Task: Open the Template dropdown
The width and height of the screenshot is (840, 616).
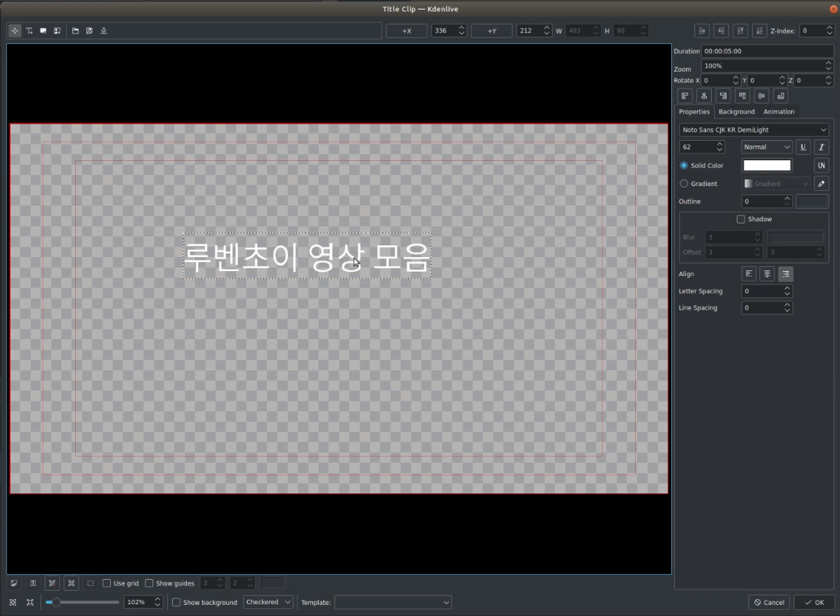Action: click(x=393, y=602)
